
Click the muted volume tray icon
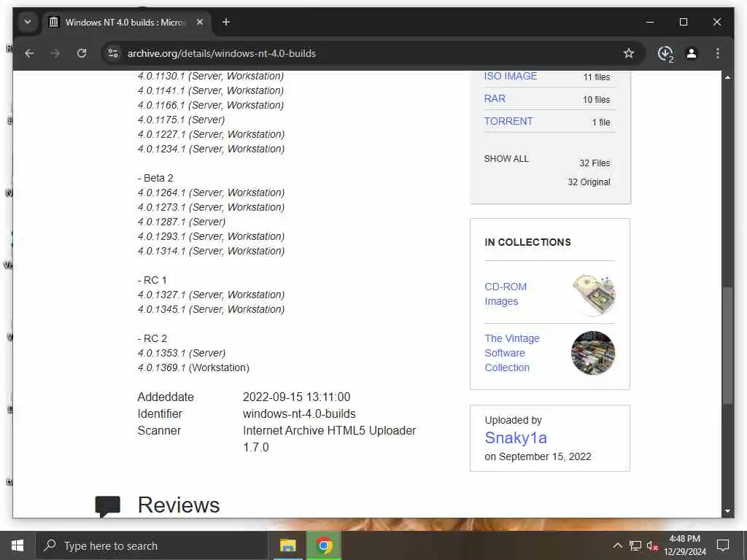(652, 545)
